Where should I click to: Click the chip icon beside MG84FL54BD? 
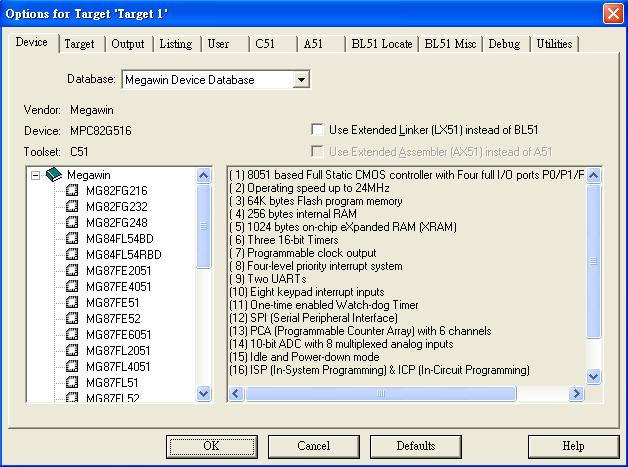[x=72, y=239]
